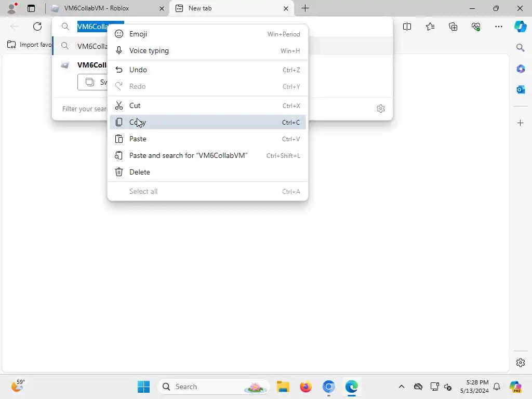Click the muted volume tray icon

(448, 387)
